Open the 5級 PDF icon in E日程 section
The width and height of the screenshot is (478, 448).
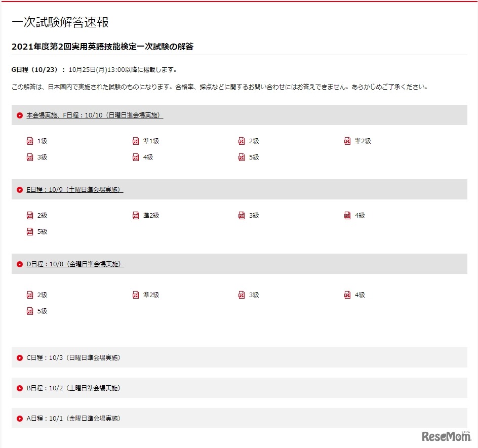point(30,231)
